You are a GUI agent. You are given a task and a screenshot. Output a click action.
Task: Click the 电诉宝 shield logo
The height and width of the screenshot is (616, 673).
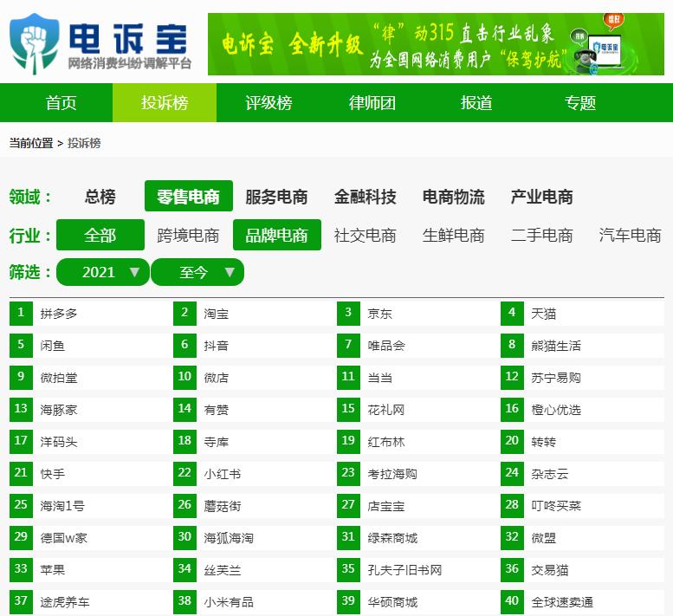click(x=35, y=44)
